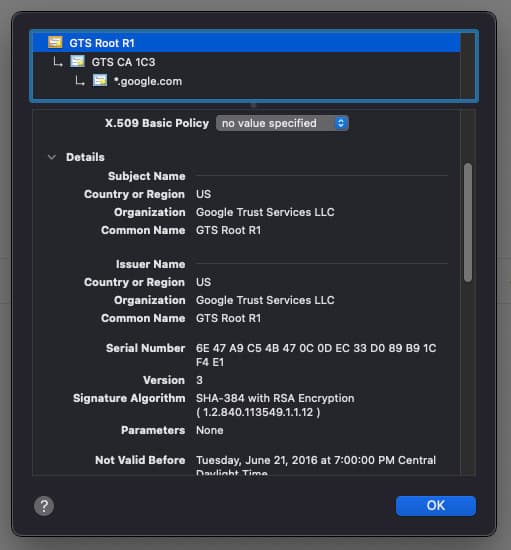
Task: Click OK to dismiss certificate dialog
Action: tap(436, 505)
